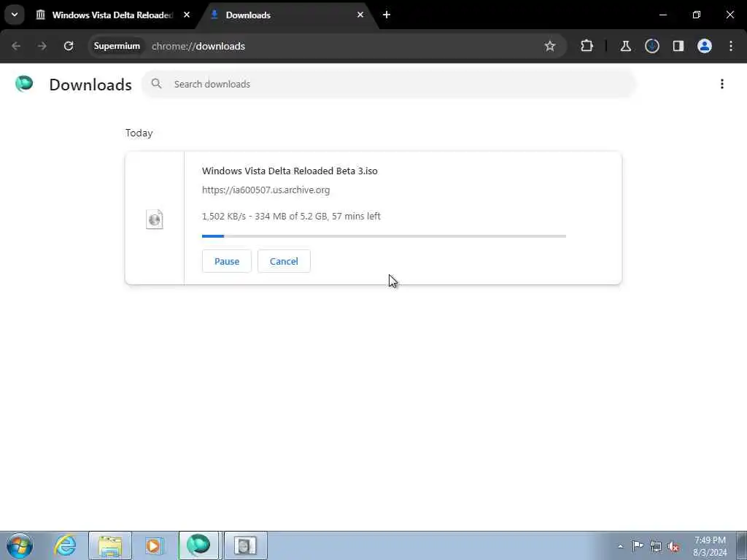The width and height of the screenshot is (747, 560).
Task: Switch to Windows Vista Delta Reloaded tab
Action: coord(112,15)
